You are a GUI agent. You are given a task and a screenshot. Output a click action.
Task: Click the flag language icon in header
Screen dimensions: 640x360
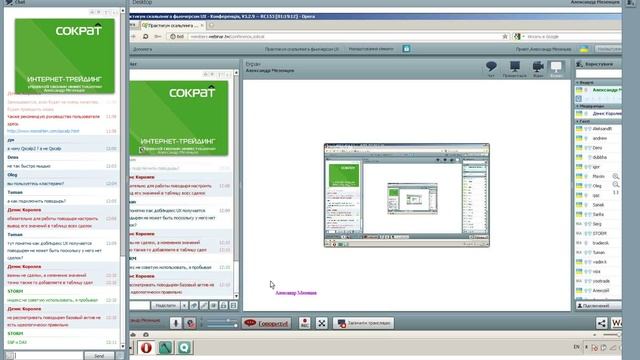tap(584, 49)
